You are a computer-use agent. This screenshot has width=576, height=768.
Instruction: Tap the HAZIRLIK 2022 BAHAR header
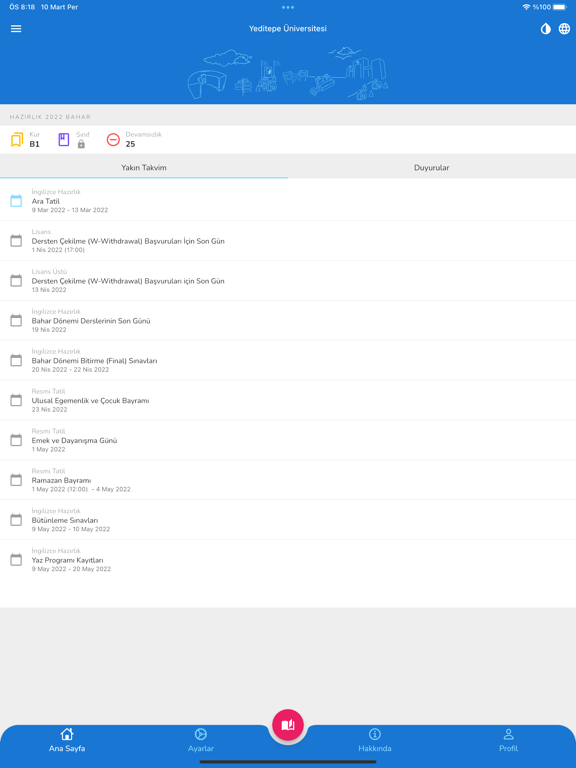pyautogui.click(x=50, y=117)
